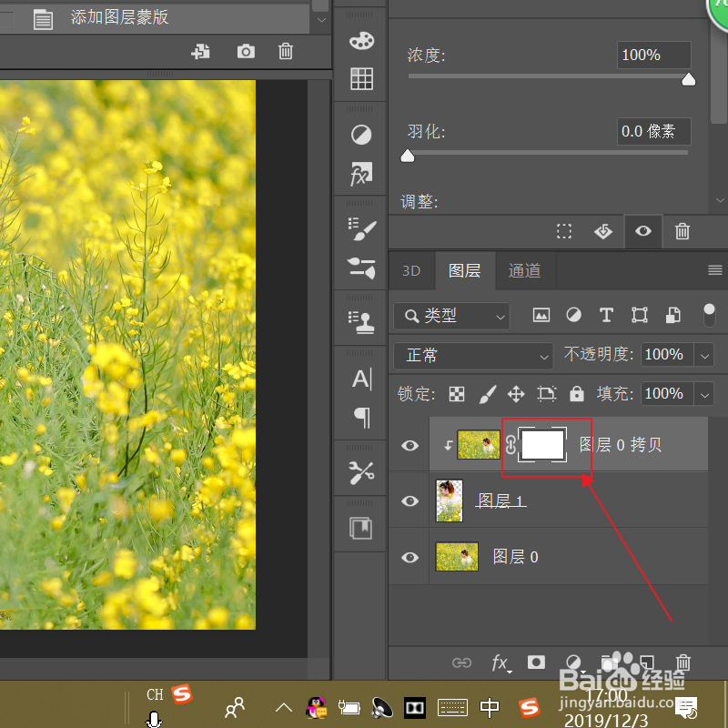Select the white layer mask thumbnail
The image size is (728, 728).
tap(542, 444)
